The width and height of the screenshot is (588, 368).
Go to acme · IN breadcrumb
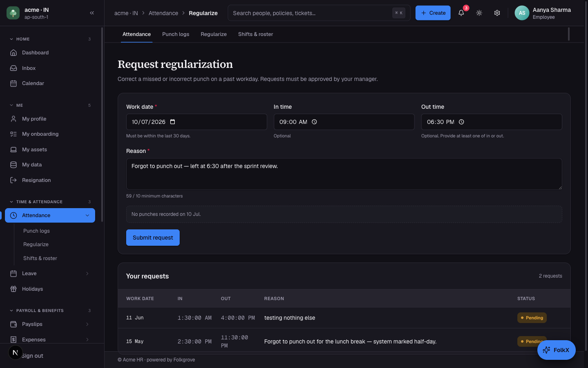click(x=126, y=13)
